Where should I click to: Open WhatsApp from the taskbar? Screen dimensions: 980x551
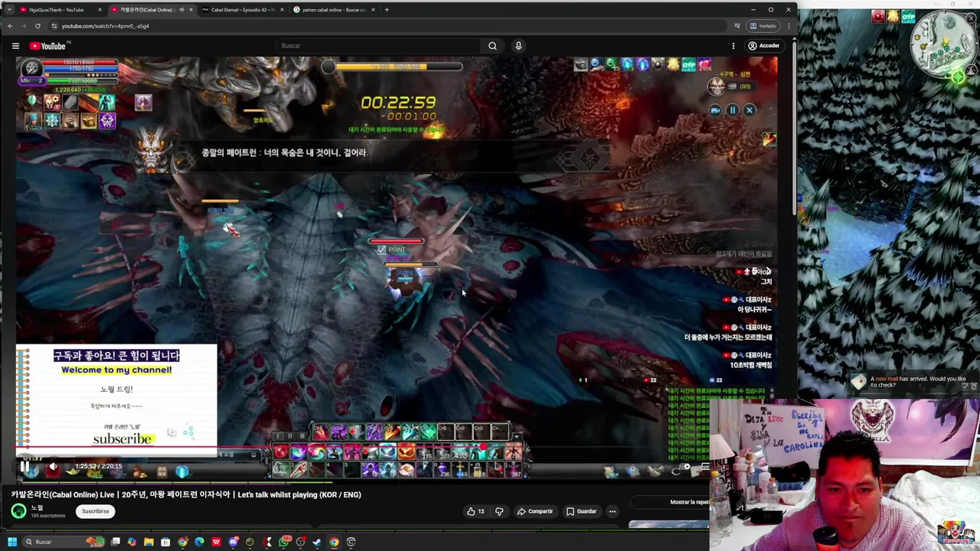coord(284,542)
